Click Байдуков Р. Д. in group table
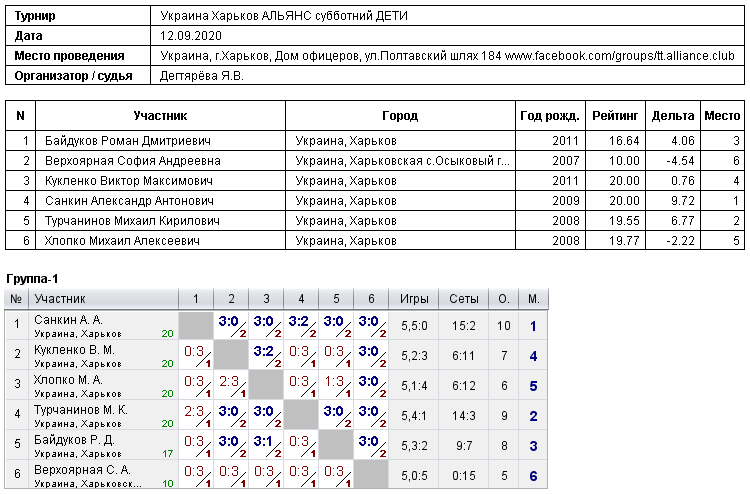This screenshot has width=750, height=494. pyautogui.click(x=74, y=440)
